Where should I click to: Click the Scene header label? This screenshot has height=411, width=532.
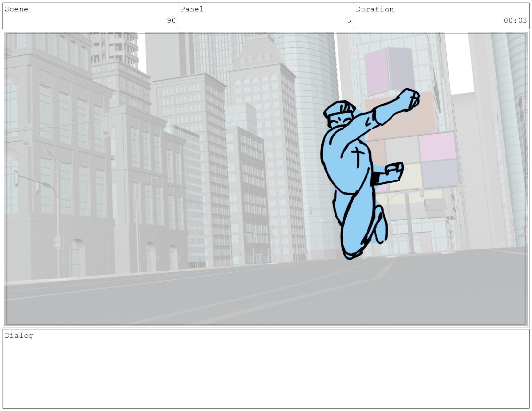[x=16, y=9]
